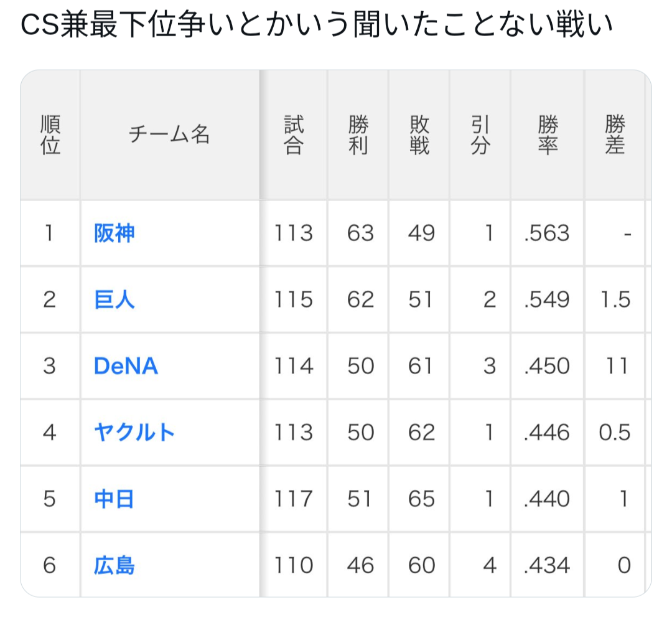Open the 巨人 team link
This screenshot has width=672, height=620.
[x=114, y=299]
